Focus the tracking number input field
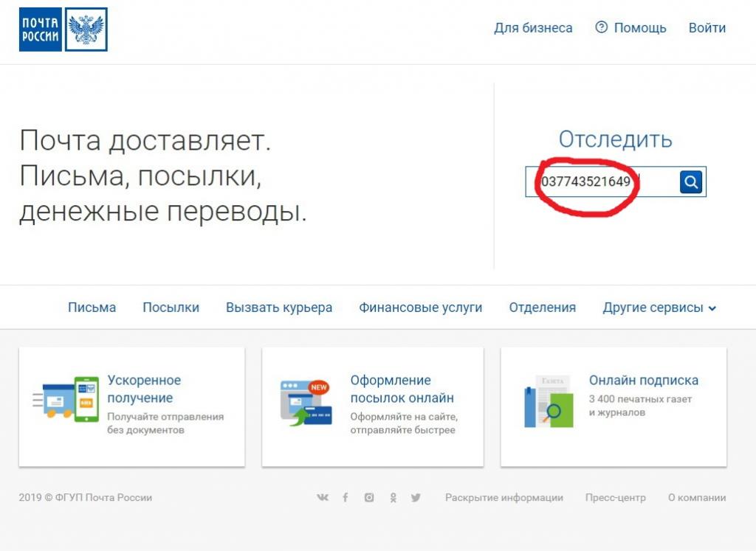This screenshot has height=551, width=756. [602, 181]
